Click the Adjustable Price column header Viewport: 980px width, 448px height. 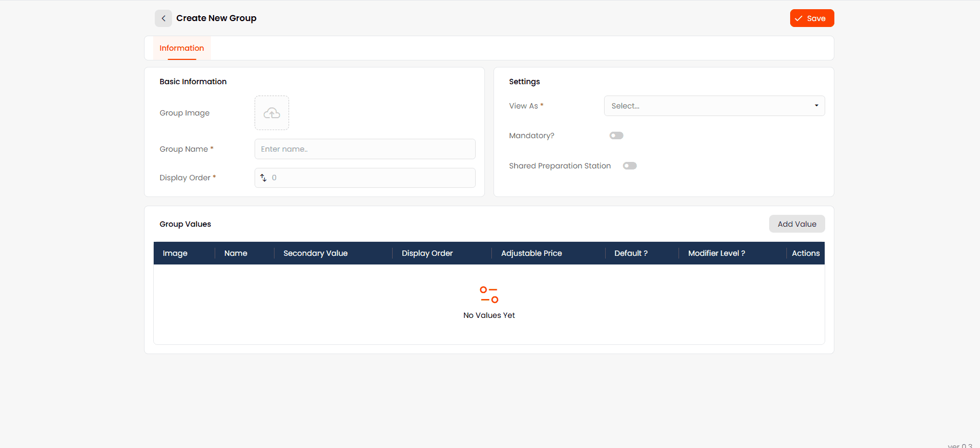pyautogui.click(x=531, y=253)
